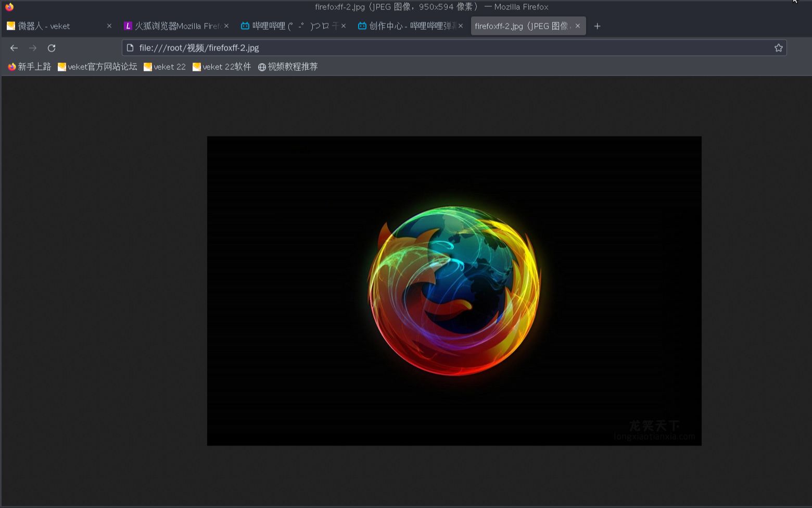Close the 微器人 - veket tab
Image resolution: width=812 pixels, height=508 pixels.
point(109,26)
